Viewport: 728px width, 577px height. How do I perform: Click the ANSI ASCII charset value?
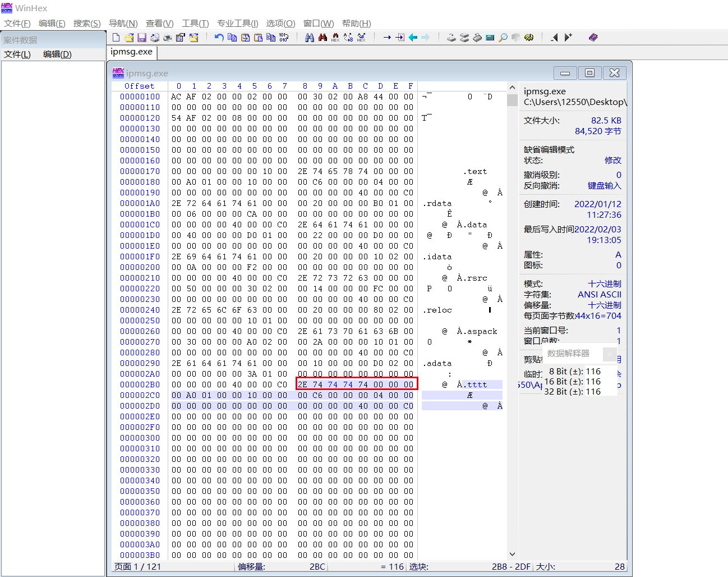point(600,294)
